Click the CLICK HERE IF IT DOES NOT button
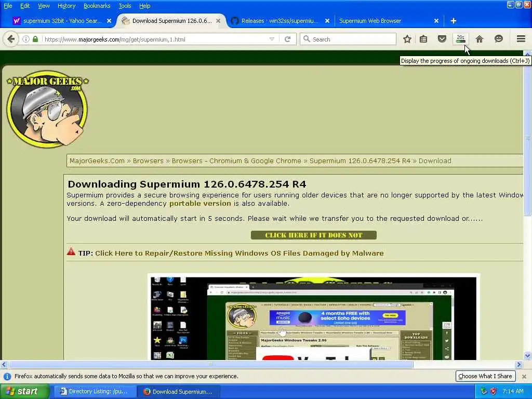The image size is (532, 399). pos(313,235)
